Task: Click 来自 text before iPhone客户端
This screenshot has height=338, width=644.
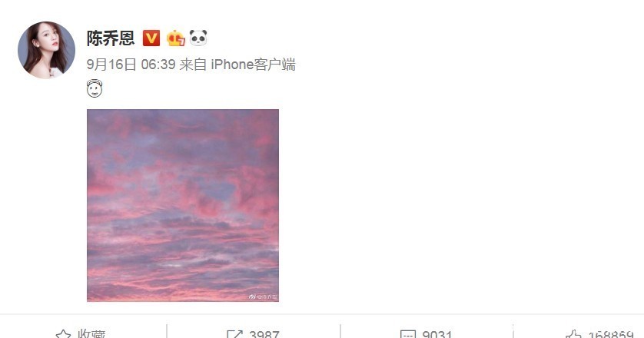Action: click(193, 65)
